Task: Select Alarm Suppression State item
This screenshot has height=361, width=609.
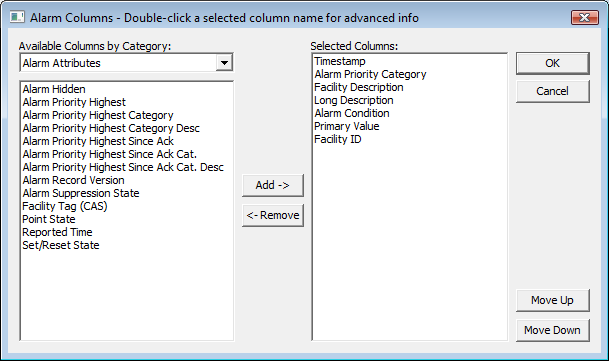Action: [81, 193]
